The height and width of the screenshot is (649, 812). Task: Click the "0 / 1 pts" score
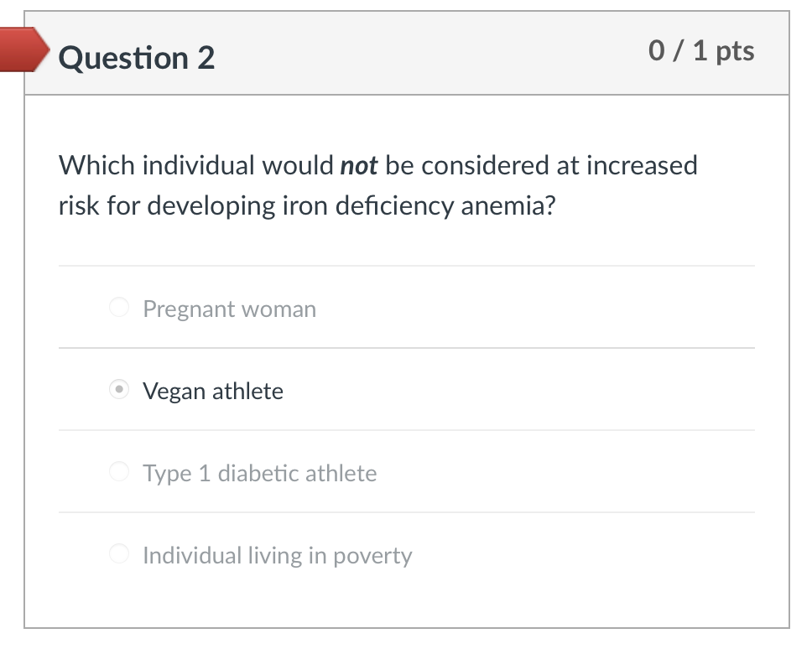701,51
